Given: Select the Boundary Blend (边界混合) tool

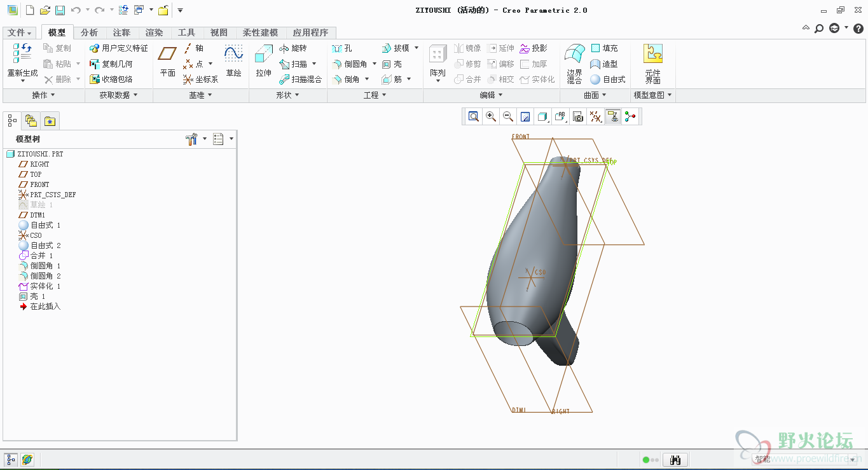Looking at the screenshot, I should click(575, 64).
